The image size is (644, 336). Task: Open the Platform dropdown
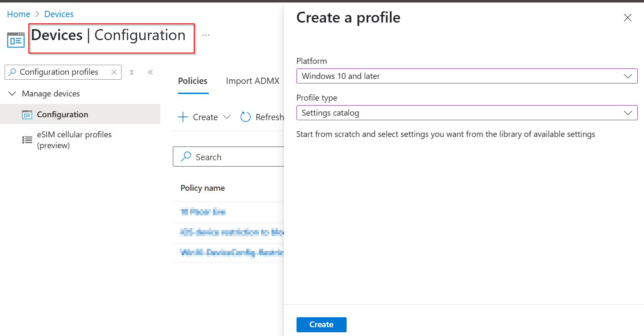(467, 76)
